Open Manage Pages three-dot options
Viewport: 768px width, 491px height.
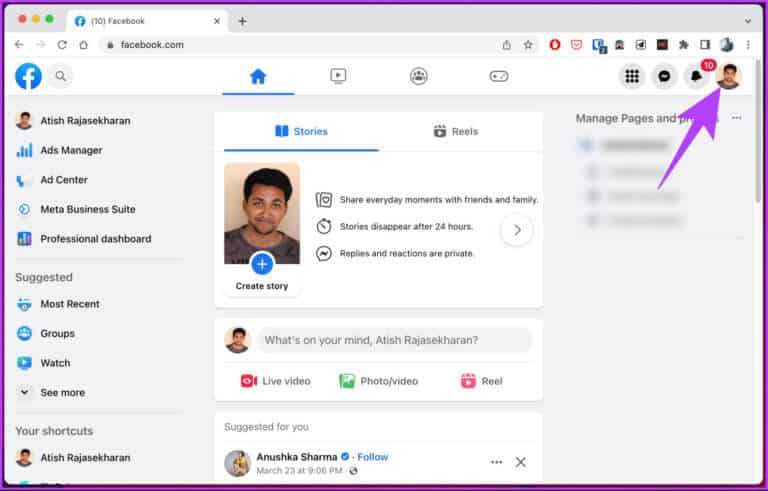[x=736, y=118]
